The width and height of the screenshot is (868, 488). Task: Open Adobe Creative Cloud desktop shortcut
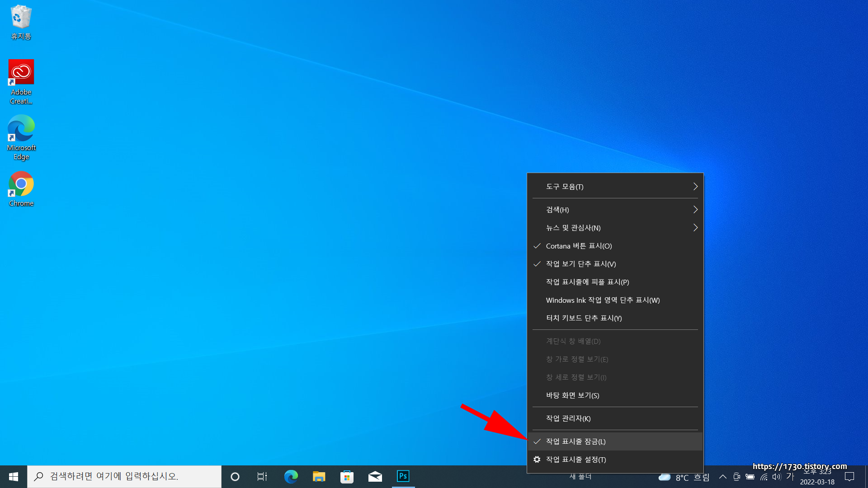(21, 73)
